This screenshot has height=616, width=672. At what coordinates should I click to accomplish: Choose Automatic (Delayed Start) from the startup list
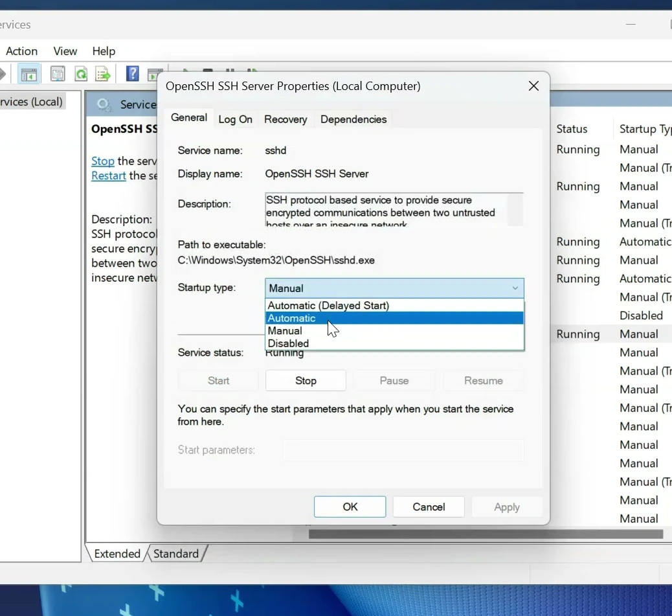click(394, 306)
